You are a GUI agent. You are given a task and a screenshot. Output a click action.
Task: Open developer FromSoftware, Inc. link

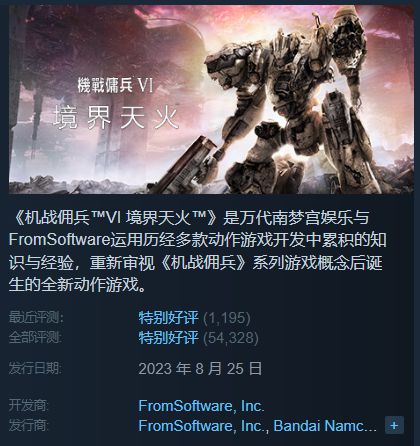tap(201, 406)
